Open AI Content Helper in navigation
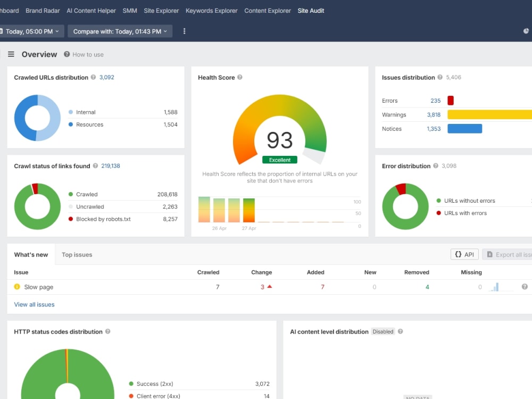This screenshot has width=532, height=399. tap(92, 11)
